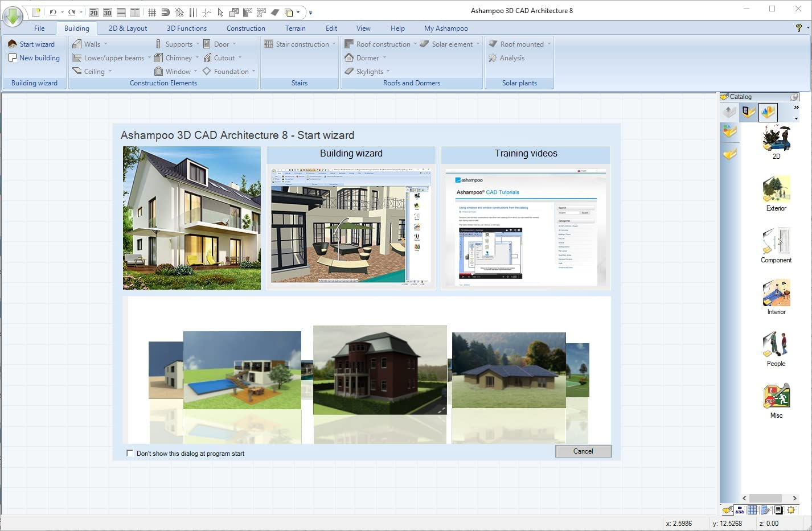Select the red brick house sample project
The image size is (812, 531).
[x=380, y=370]
